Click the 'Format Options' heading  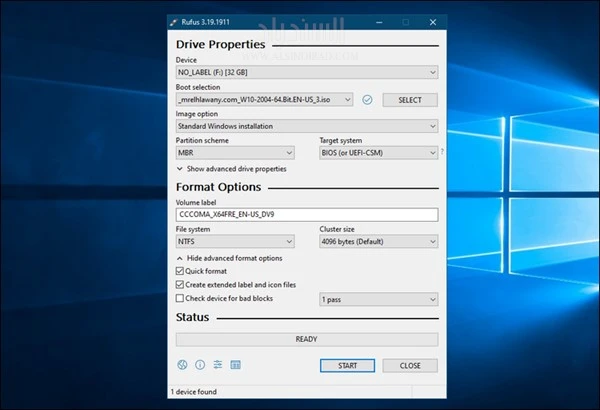(x=218, y=187)
